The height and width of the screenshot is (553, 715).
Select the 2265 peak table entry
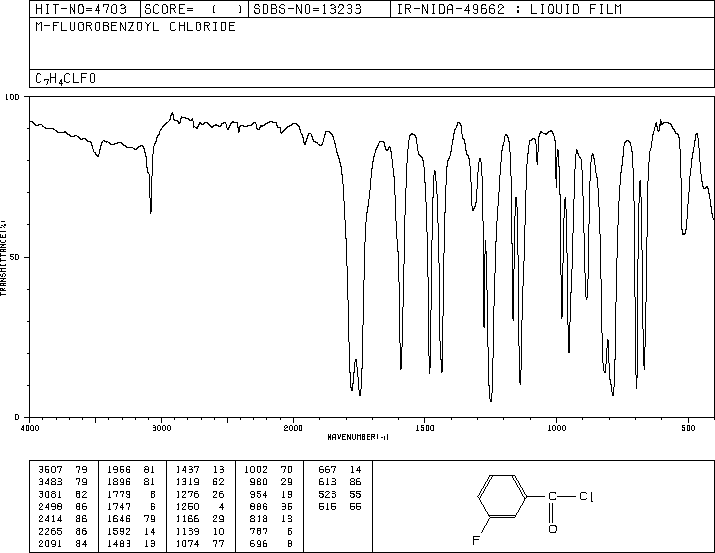[x=62, y=532]
